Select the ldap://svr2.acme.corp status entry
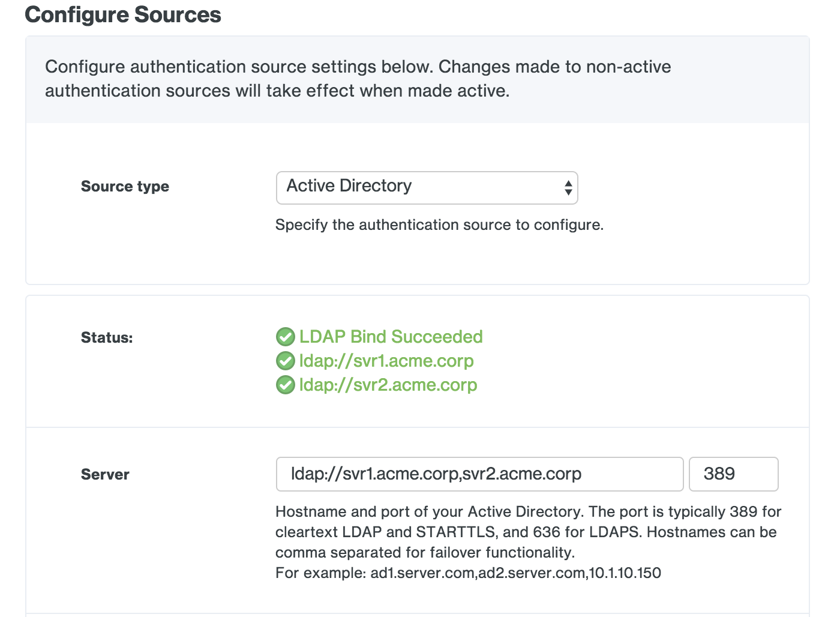The image size is (840, 617). (388, 385)
